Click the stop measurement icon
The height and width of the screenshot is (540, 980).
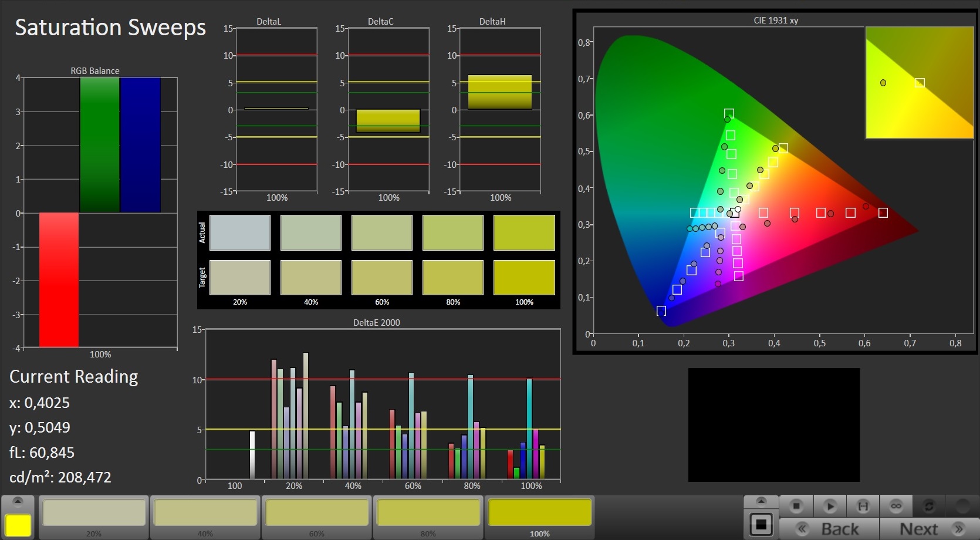point(796,505)
